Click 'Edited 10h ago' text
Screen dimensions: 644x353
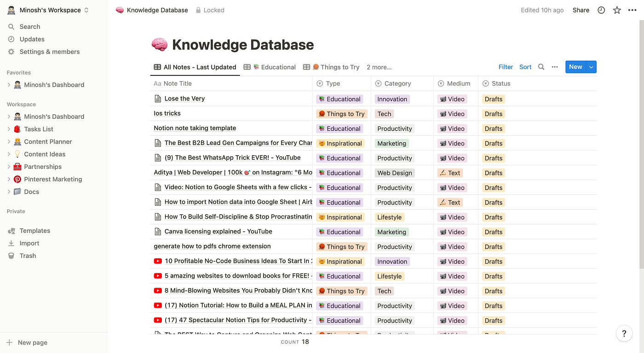pos(542,10)
